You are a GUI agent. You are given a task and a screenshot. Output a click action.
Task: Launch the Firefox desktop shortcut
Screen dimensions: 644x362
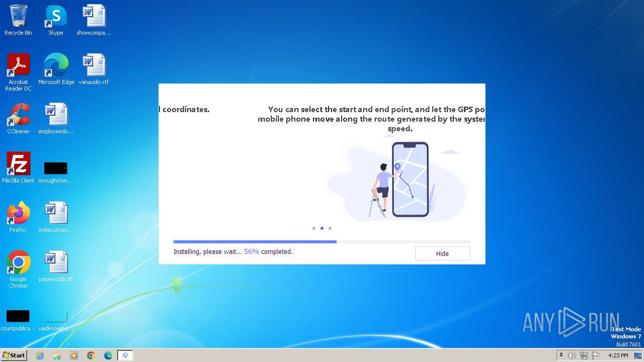point(18,217)
